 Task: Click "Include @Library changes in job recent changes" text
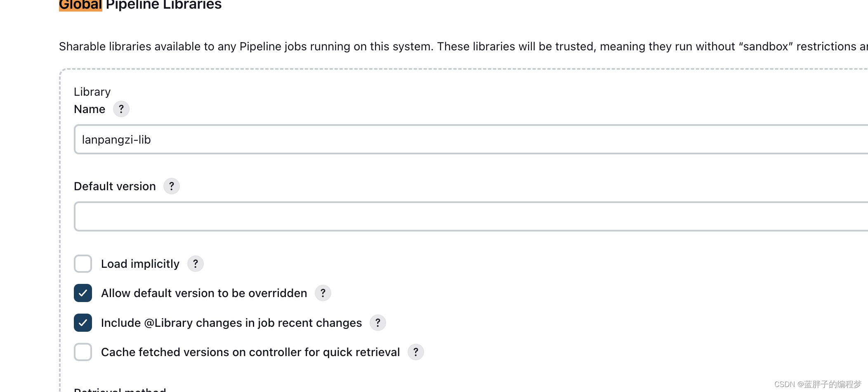pos(231,323)
